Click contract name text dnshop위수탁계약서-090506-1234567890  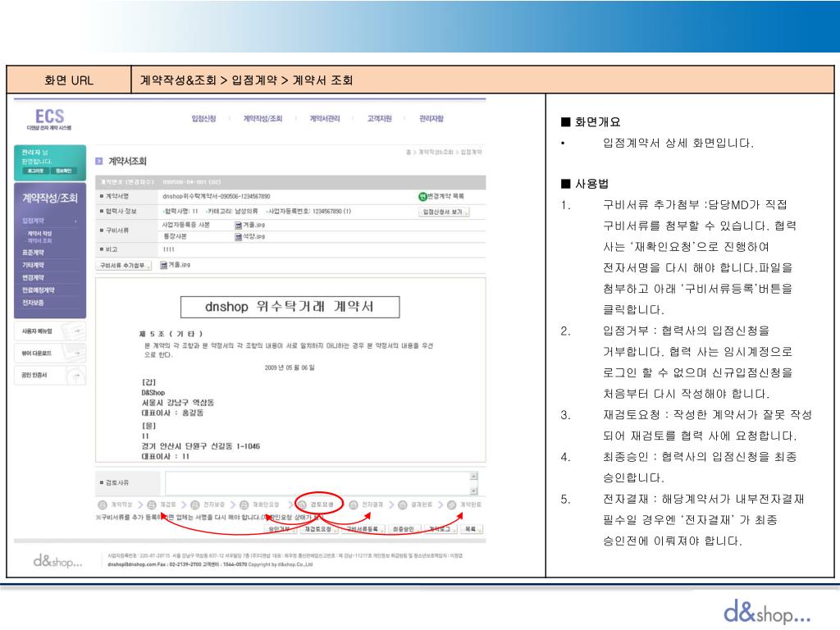click(x=217, y=197)
